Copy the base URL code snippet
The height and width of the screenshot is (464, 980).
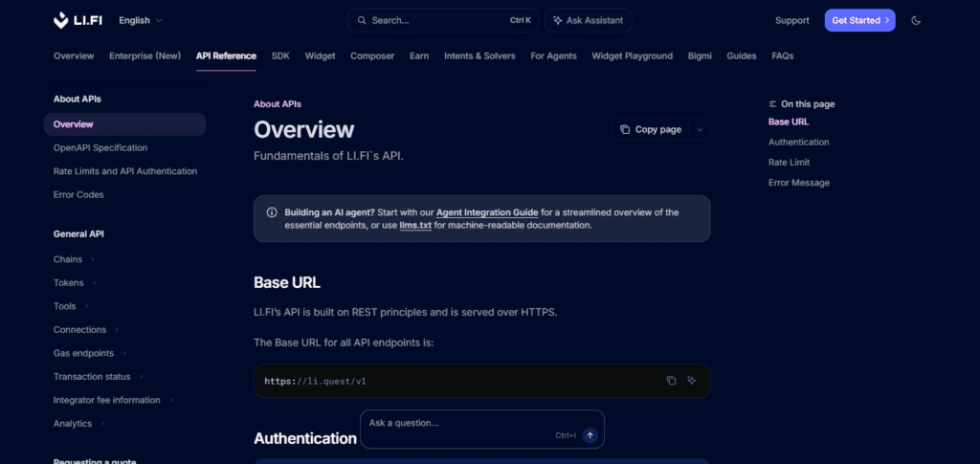tap(671, 381)
